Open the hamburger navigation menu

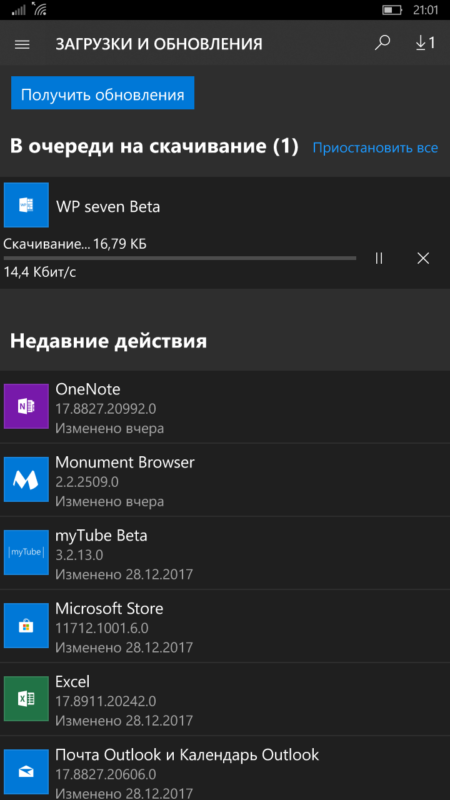point(22,44)
